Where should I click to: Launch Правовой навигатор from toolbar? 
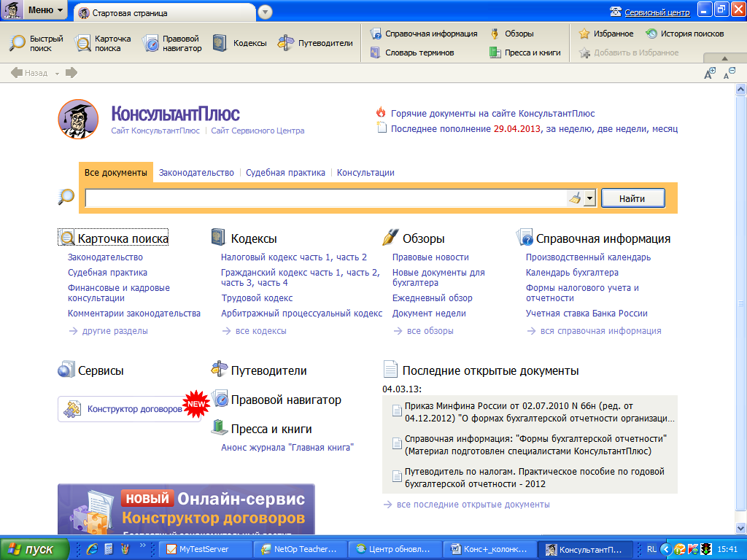click(172, 43)
